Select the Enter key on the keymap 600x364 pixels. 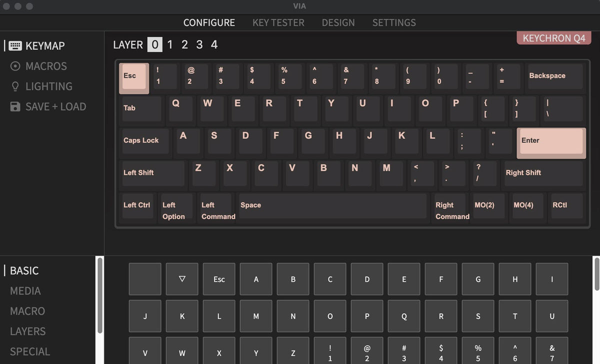(x=550, y=142)
